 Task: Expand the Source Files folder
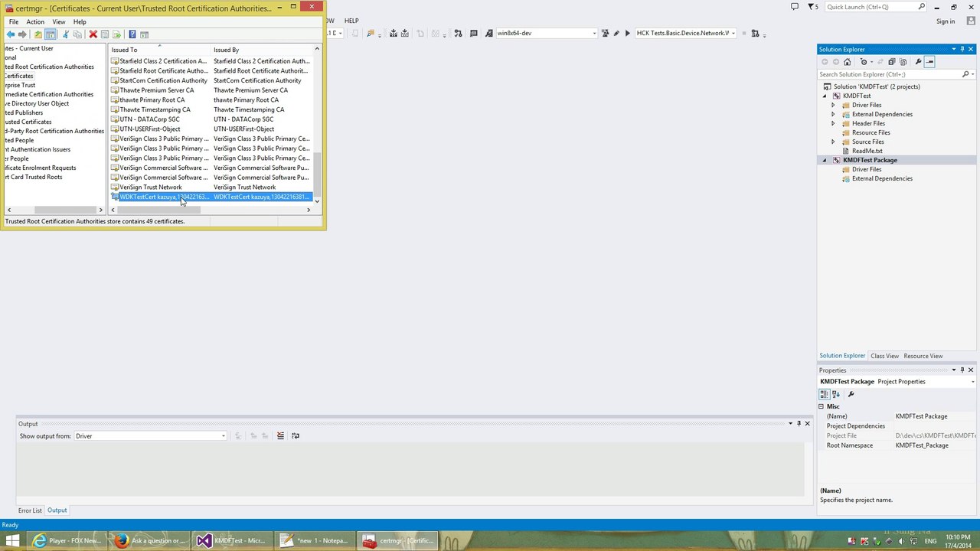[833, 142]
